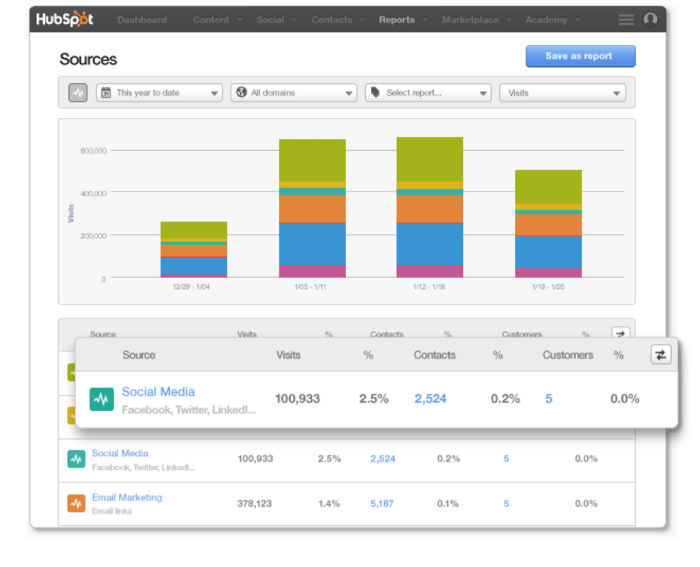Screen dimensions: 700x567
Task: Open the 5,187 contacts link
Action: tap(382, 504)
